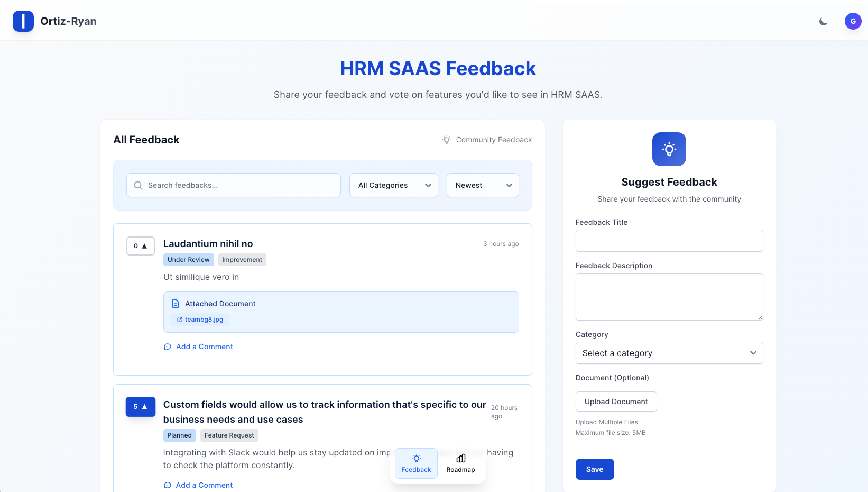Screen dimensions: 868x492
Task: Click the Suggest Feedback lightbulb icon
Action: 669,149
